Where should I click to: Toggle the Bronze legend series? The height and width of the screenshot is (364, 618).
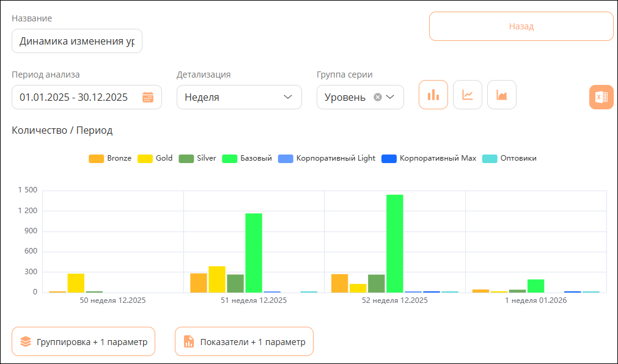point(110,158)
